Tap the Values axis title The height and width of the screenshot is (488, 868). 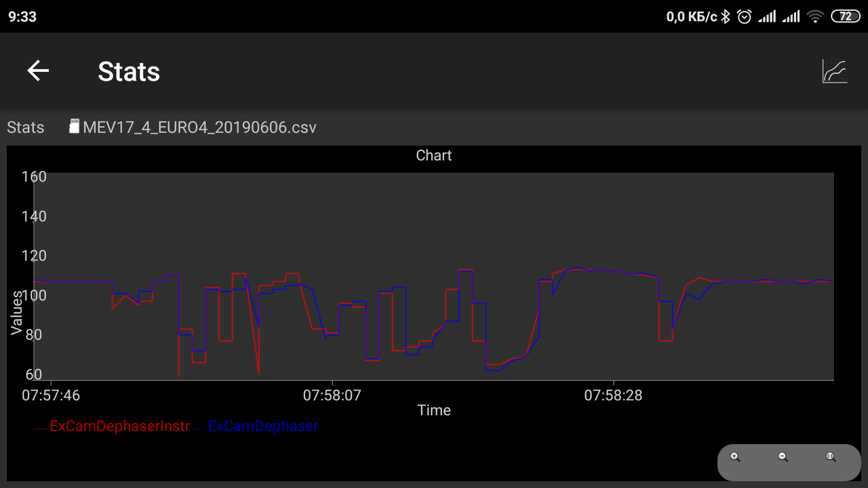click(x=16, y=312)
